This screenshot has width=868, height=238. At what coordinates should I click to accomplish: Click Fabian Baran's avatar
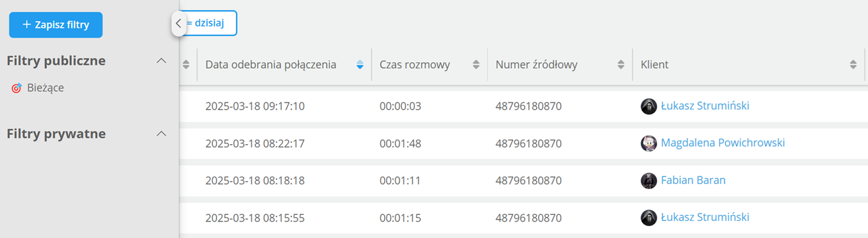point(649,180)
